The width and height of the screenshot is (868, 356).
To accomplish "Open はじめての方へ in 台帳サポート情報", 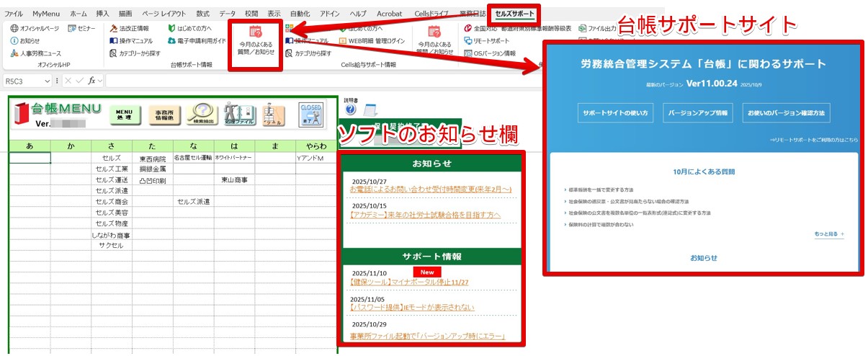I will pos(189,28).
